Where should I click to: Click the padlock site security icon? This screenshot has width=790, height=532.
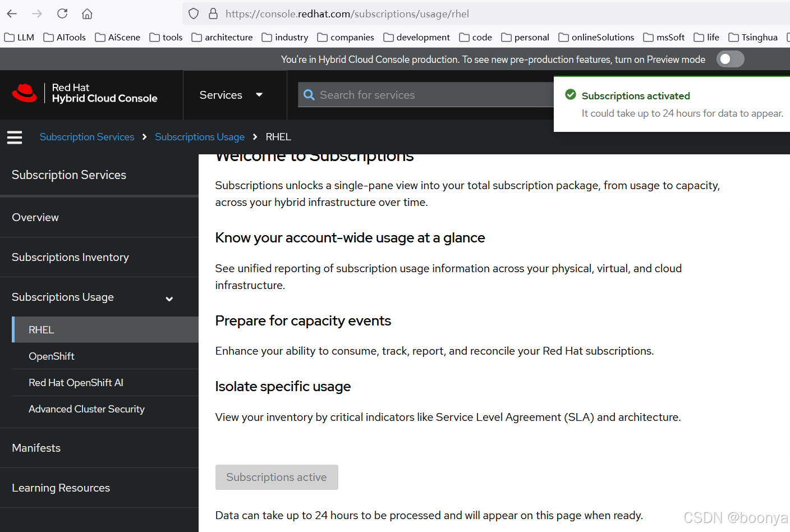pyautogui.click(x=213, y=13)
